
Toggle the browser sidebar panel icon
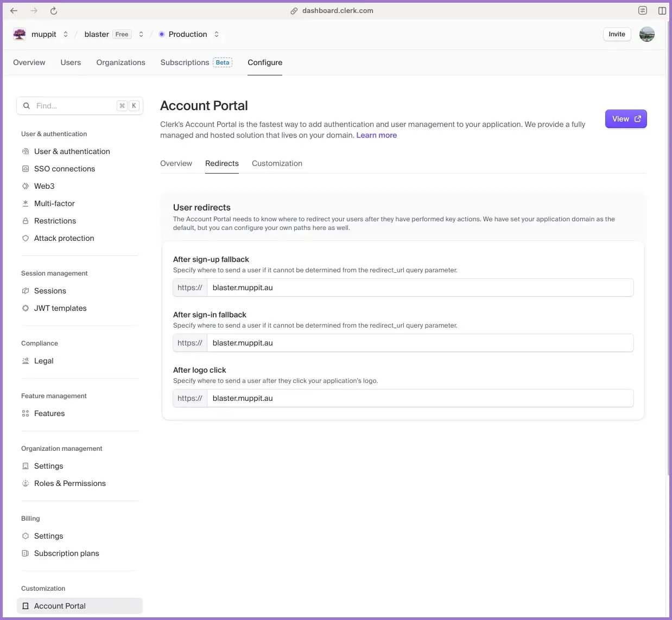point(662,11)
